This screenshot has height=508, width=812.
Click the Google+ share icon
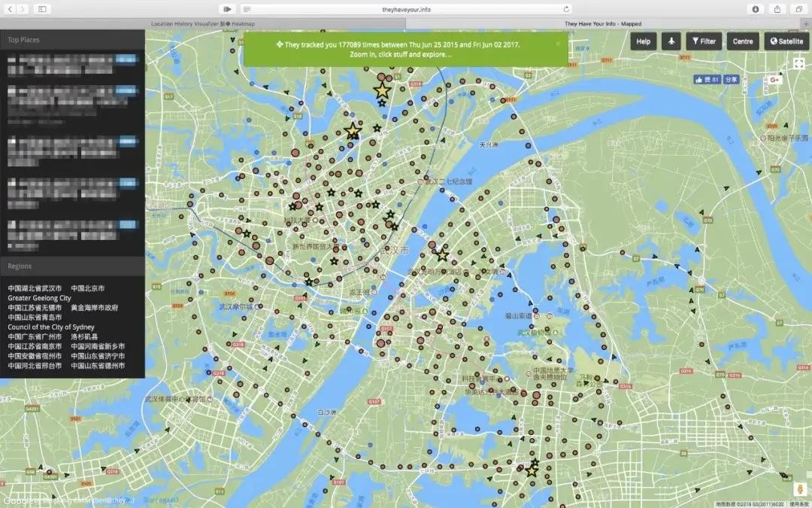click(774, 80)
